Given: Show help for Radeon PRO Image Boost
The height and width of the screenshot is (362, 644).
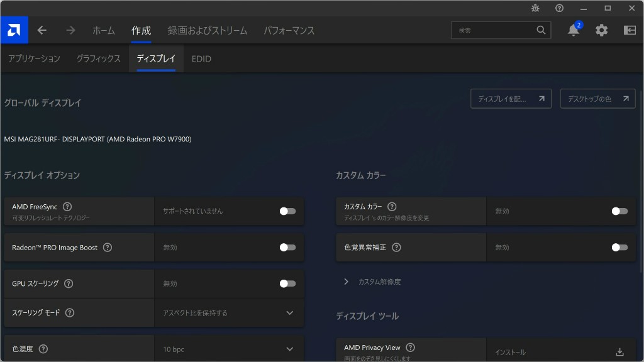Looking at the screenshot, I should pos(108,248).
